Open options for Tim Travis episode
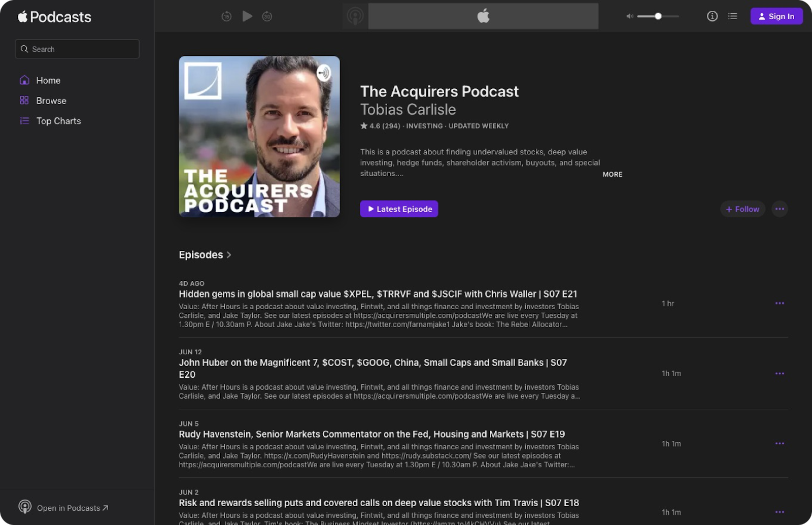Image resolution: width=812 pixels, height=525 pixels. 780,512
